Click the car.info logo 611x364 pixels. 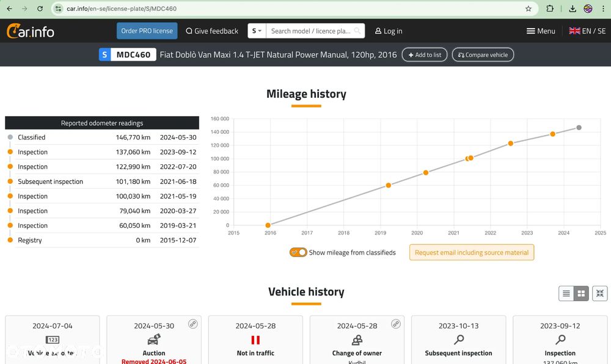[31, 31]
